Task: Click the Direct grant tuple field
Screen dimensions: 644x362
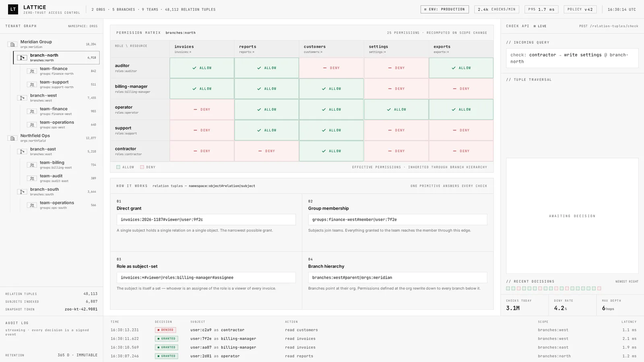Action: point(206,220)
